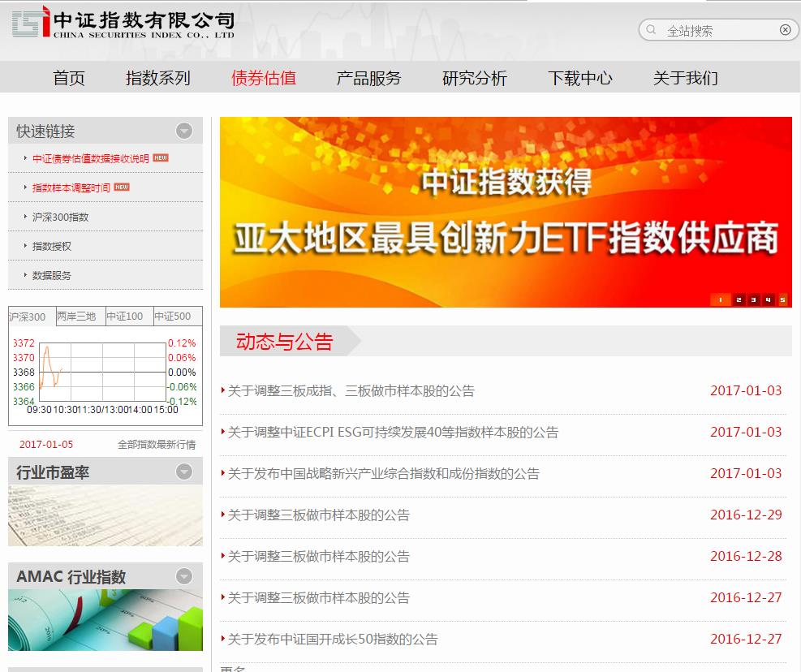Click the search magnifier icon

(651, 30)
